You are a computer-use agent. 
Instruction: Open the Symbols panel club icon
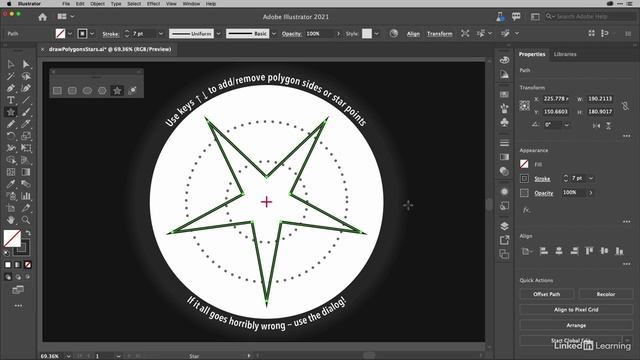(x=504, y=122)
